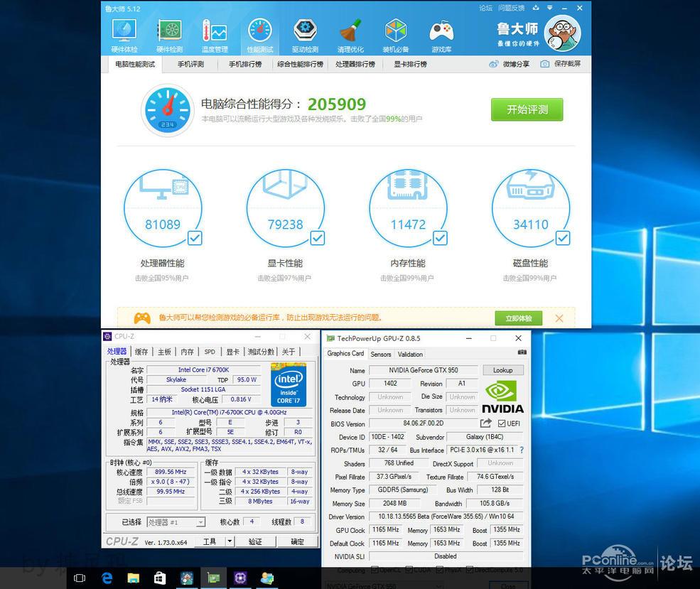Open the 装机必备 essential software section
The image size is (700, 589).
[396, 33]
